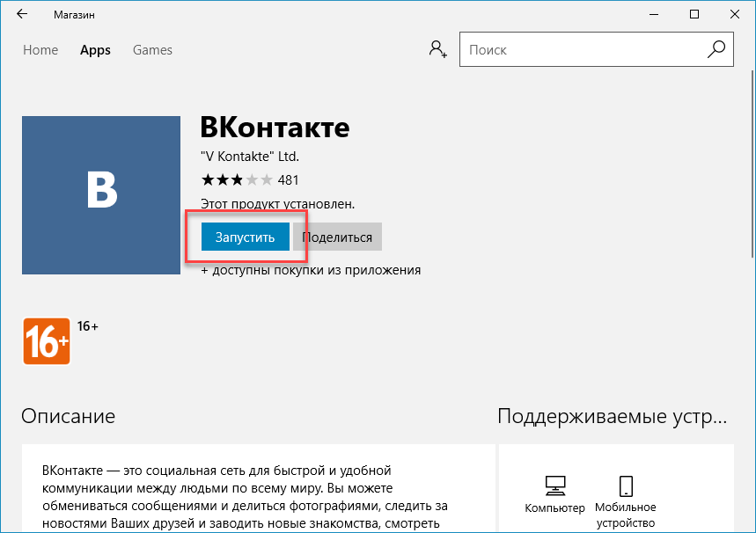Screen dimensions: 756x533
Task: Click the 16+ label text
Action: click(88, 326)
